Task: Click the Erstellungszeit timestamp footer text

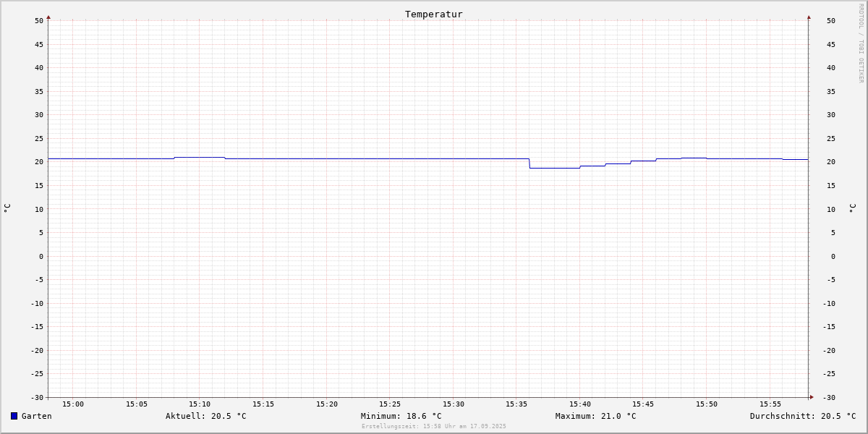Action: 434,426
